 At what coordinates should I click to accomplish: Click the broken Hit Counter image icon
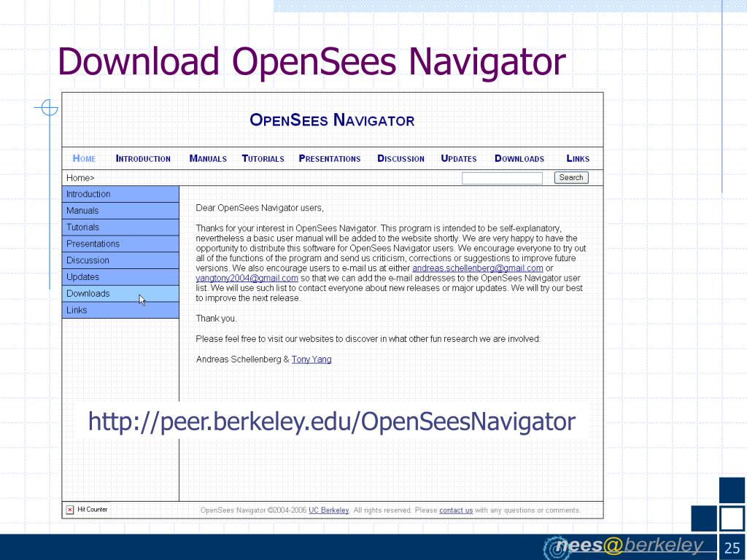click(70, 510)
